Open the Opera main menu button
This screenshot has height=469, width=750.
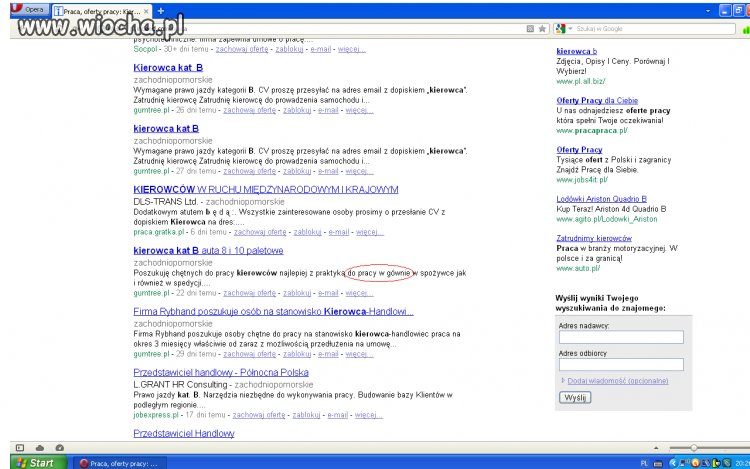tap(30, 9)
